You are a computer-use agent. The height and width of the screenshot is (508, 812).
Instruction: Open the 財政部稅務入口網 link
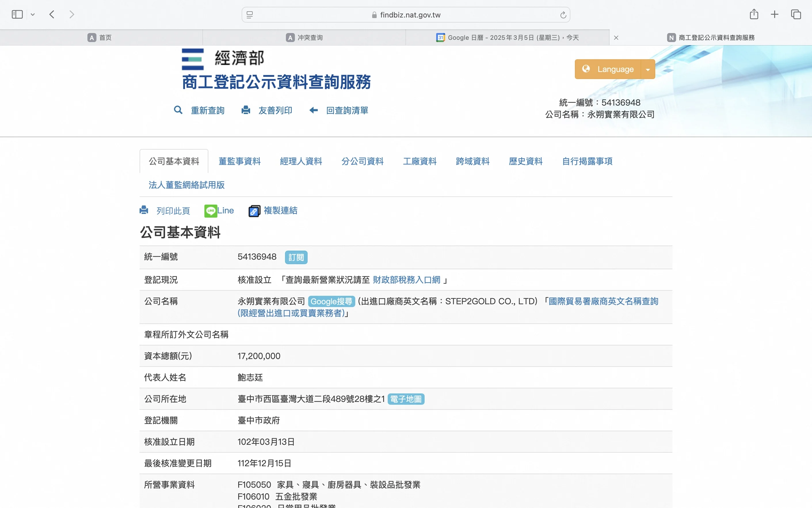pos(406,280)
